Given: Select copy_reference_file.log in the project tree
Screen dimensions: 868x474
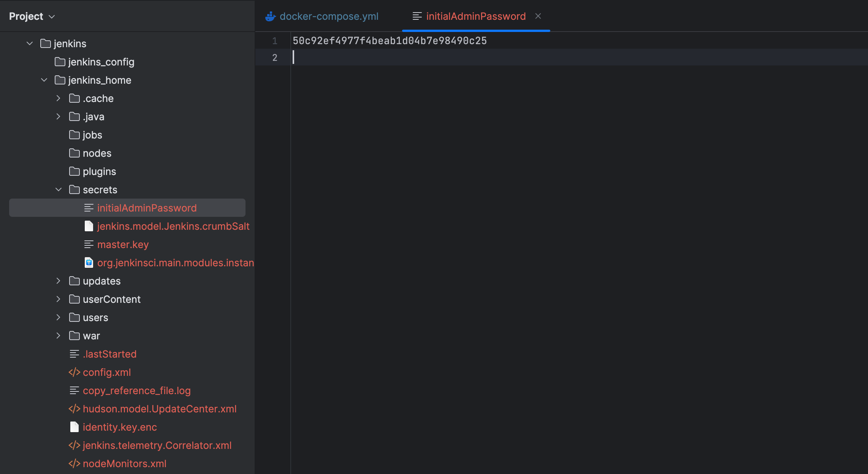Looking at the screenshot, I should (136, 391).
